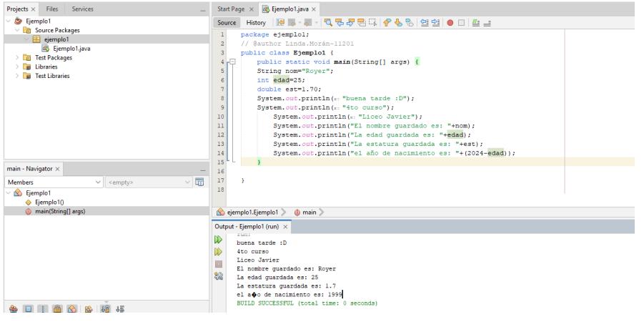The image size is (644, 322).
Task: Re-run project in Output window
Action: coord(218,239)
